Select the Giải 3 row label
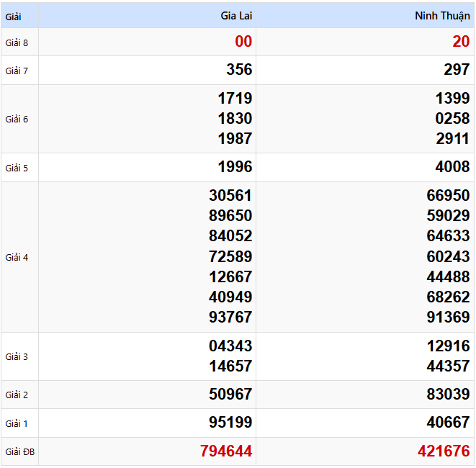 (x=17, y=356)
